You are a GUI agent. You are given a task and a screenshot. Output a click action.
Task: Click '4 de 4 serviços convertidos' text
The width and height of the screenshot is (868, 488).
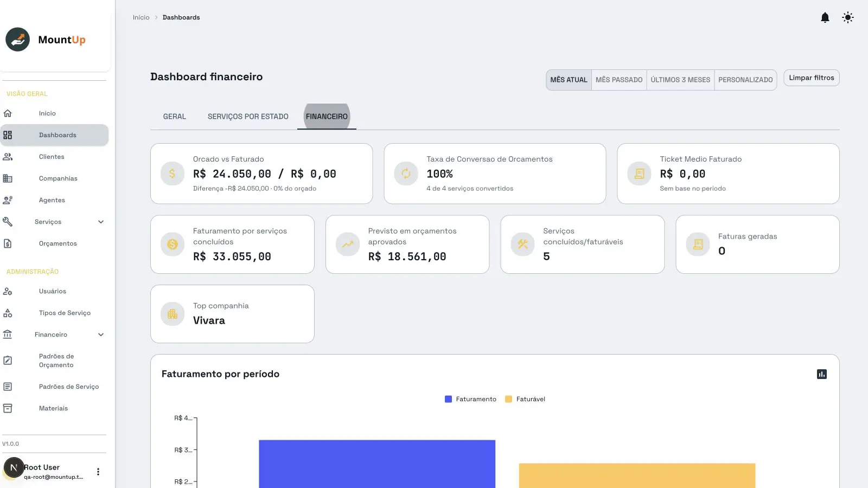[x=470, y=189]
